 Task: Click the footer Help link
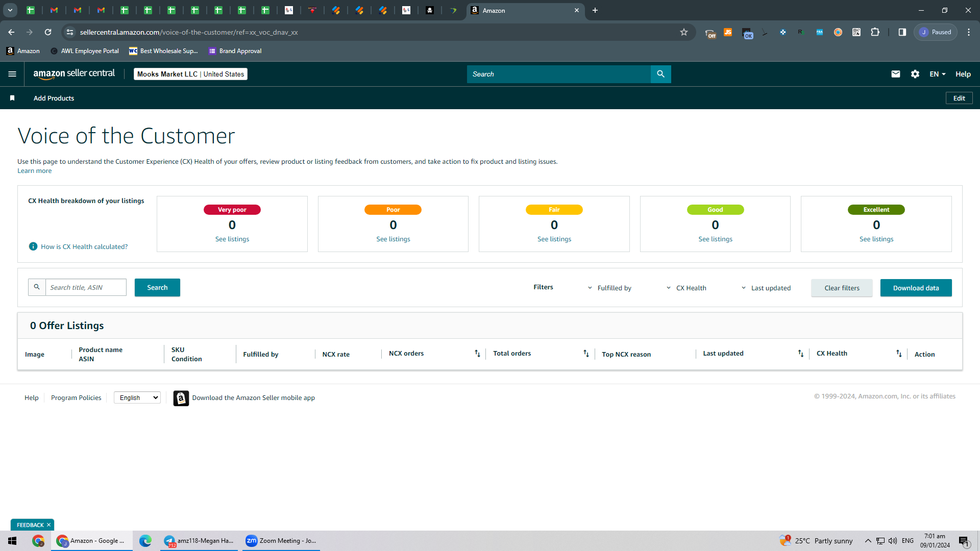click(x=32, y=398)
